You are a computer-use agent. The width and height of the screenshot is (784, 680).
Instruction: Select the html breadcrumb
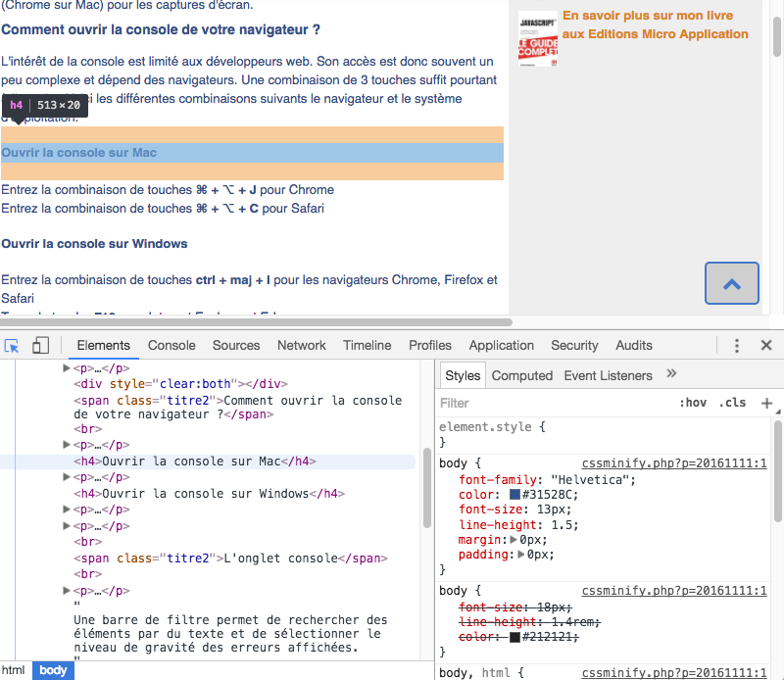13,670
